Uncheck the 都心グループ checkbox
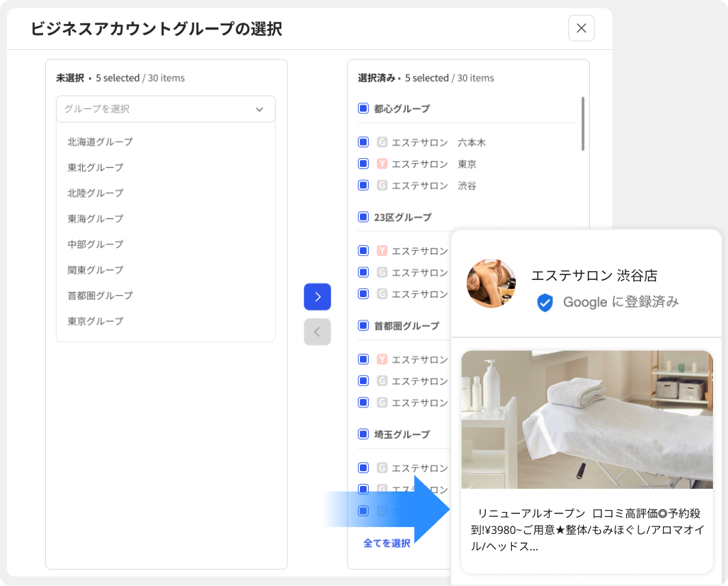 [363, 108]
